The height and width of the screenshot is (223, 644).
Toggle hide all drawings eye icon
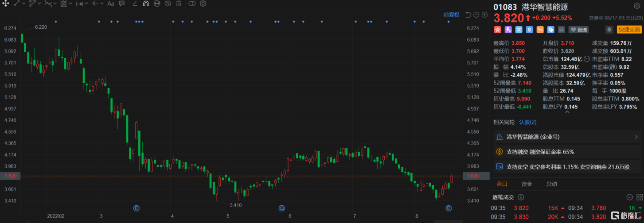(x=168, y=4)
